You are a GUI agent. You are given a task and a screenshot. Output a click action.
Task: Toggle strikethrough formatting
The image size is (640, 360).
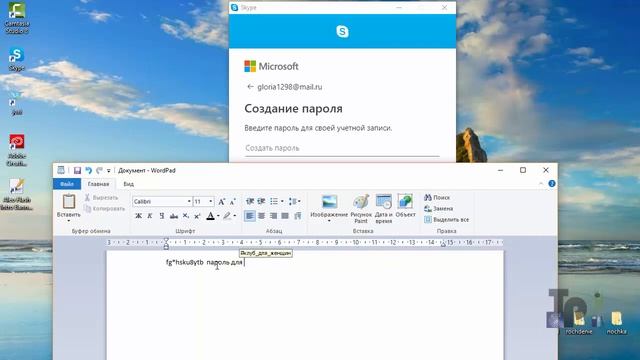(x=173, y=216)
